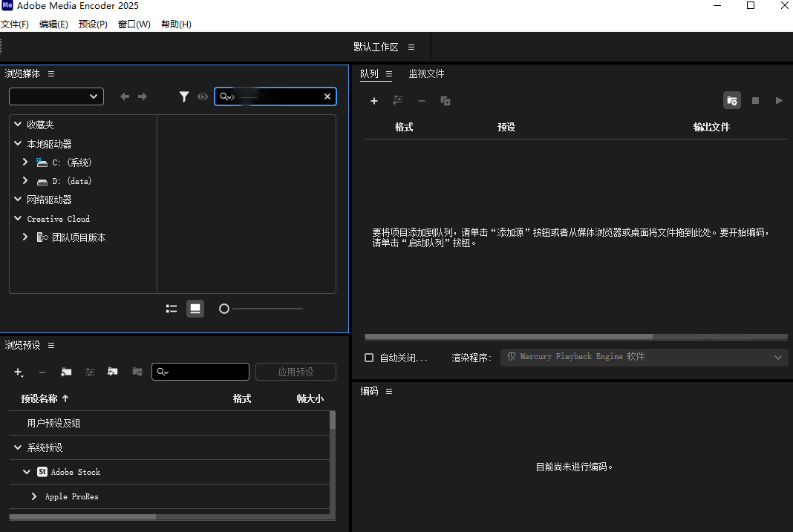This screenshot has width=793, height=532.
Task: Open the media browser path dropdown
Action: 56,96
